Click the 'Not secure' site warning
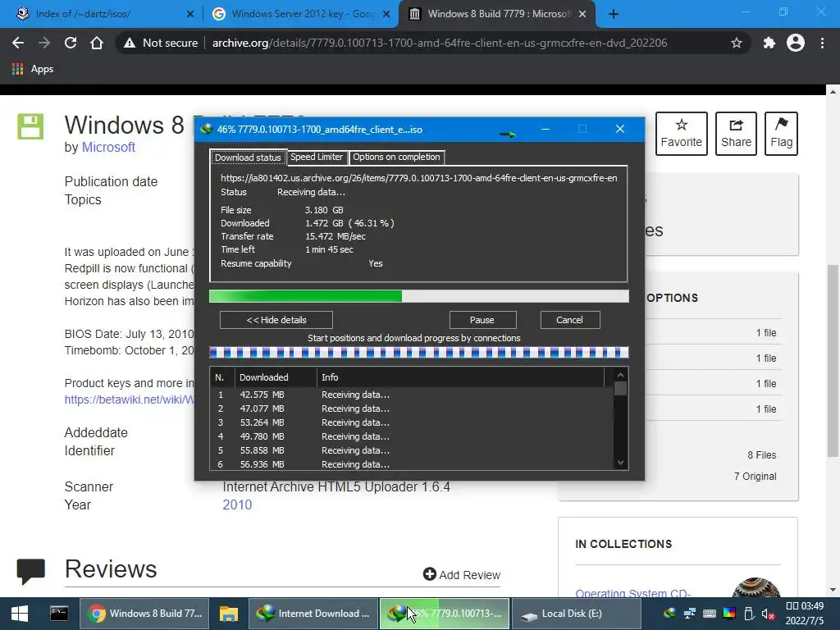840x630 pixels. point(160,43)
